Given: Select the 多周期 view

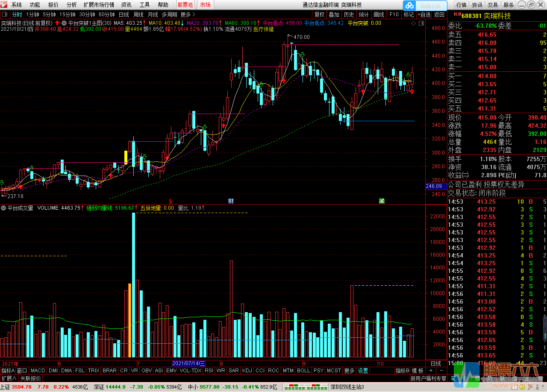Looking at the screenshot, I should (x=170, y=15).
